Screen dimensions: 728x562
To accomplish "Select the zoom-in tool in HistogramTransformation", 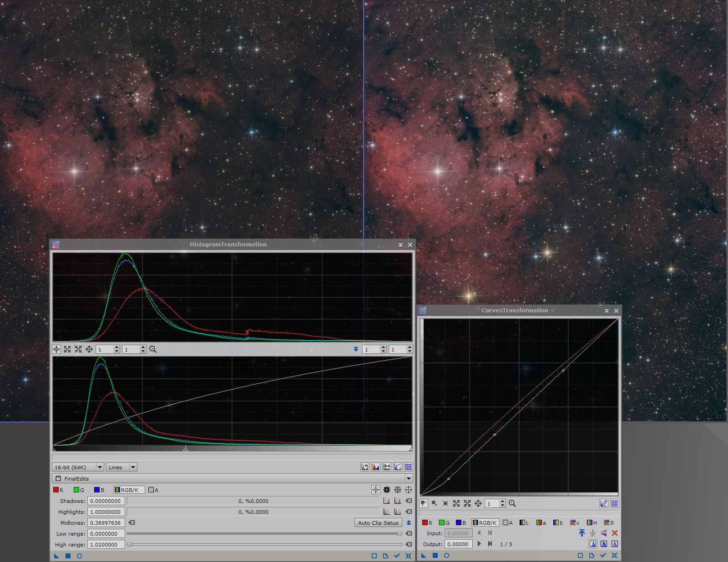I will pyautogui.click(x=153, y=349).
